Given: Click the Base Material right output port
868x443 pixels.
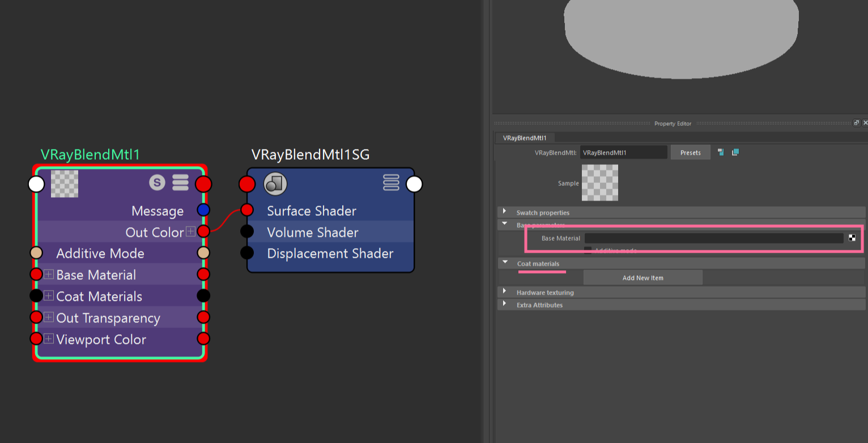Looking at the screenshot, I should [203, 275].
